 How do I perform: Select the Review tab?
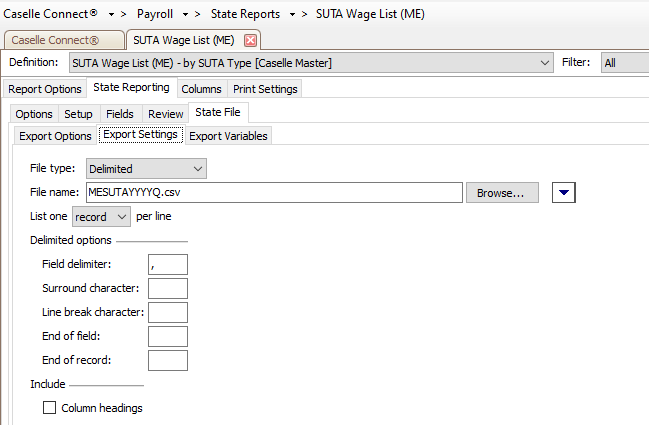[x=166, y=114]
